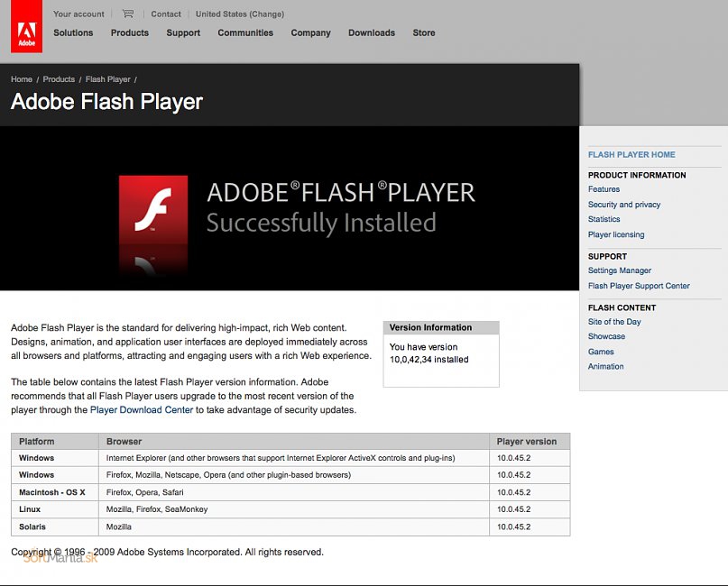Click the copyright notice text
This screenshot has width=728, height=586.
coord(167,552)
